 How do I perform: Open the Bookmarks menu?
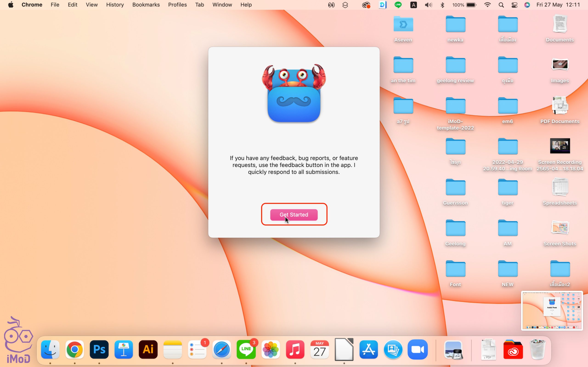[x=146, y=5]
